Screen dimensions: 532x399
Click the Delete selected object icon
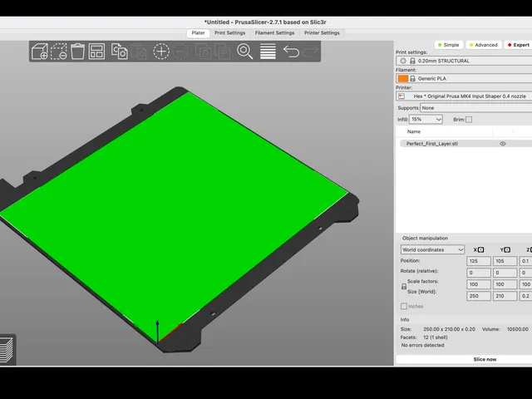pos(59,52)
